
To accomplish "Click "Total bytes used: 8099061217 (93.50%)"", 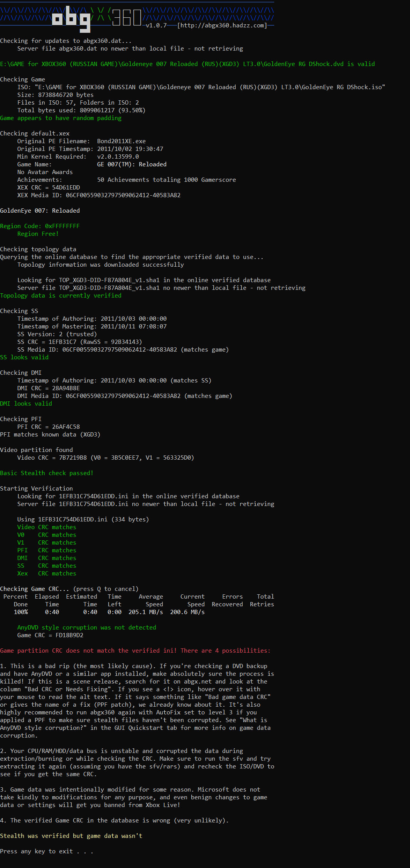I will click(81, 110).
